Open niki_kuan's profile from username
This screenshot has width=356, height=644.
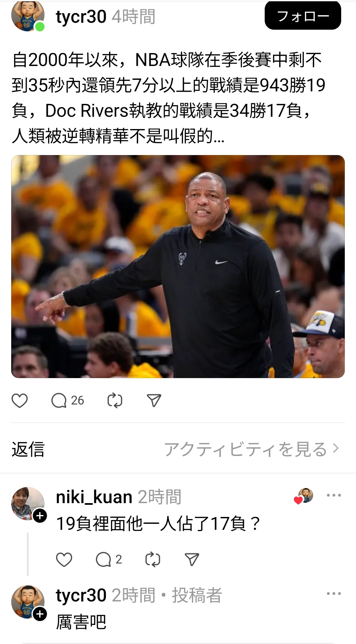[x=94, y=497]
